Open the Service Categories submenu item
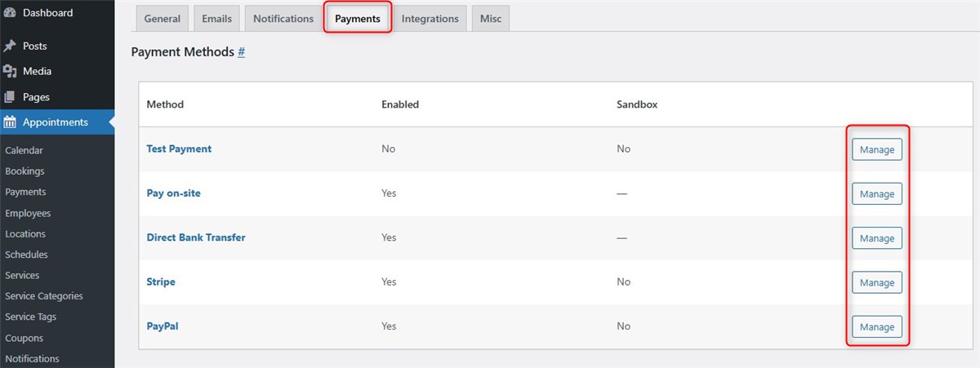Image resolution: width=980 pixels, height=368 pixels. click(x=44, y=296)
